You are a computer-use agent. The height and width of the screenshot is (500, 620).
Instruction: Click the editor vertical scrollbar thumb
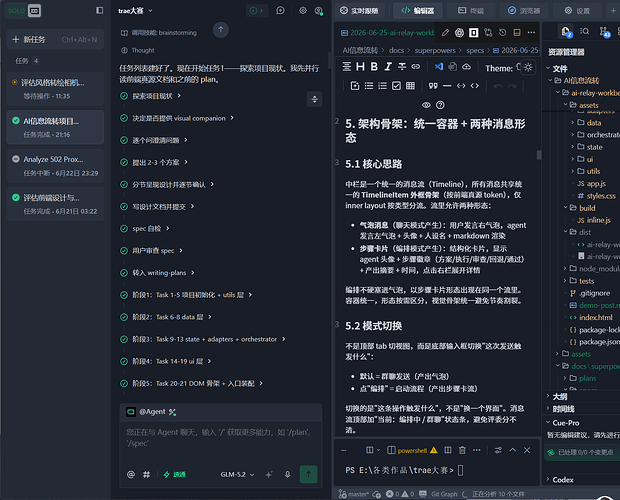(539, 155)
